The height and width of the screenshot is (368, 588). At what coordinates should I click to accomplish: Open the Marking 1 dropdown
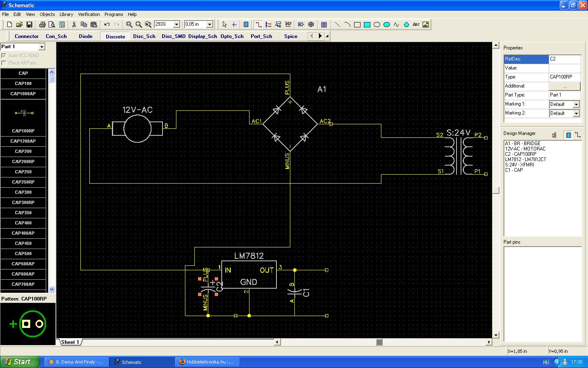coord(576,104)
